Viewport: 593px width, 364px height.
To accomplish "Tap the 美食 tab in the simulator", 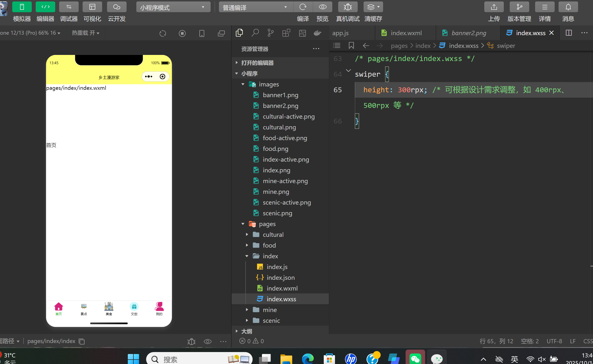I will pyautogui.click(x=109, y=309).
